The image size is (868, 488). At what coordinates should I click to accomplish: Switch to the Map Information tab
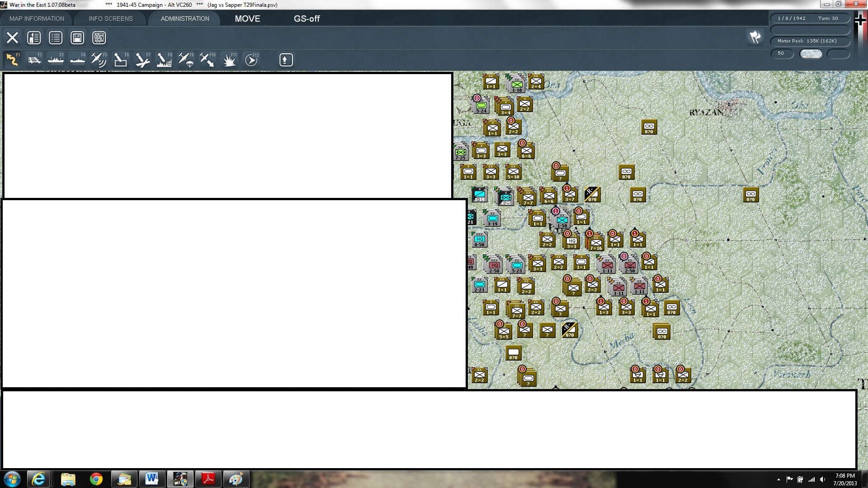[37, 19]
